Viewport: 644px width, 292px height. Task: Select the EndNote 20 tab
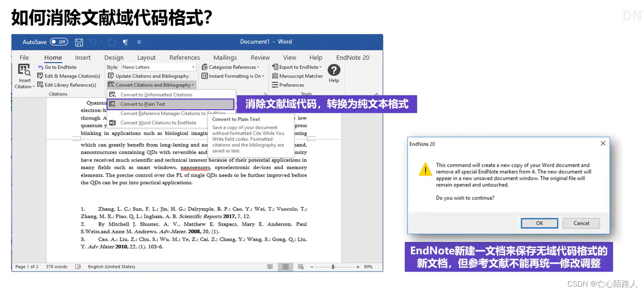click(353, 58)
